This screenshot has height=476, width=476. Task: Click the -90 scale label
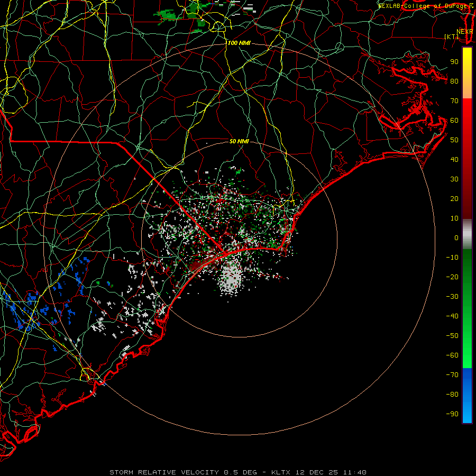[452, 414]
